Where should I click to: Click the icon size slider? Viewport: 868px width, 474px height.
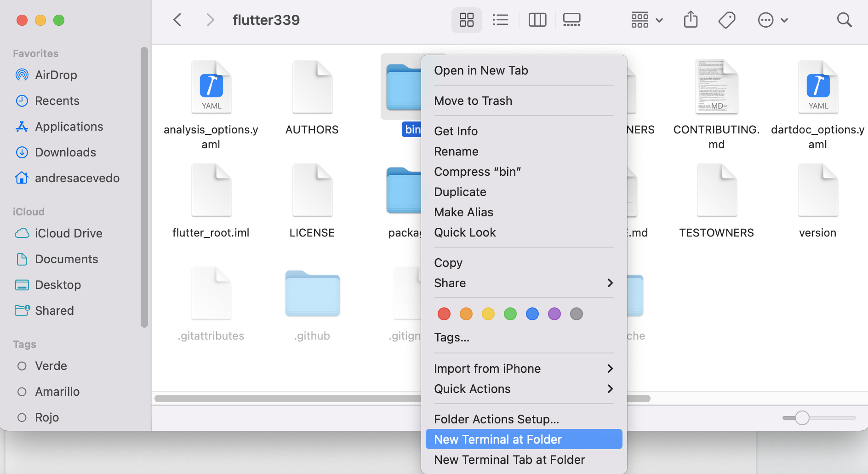point(819,418)
